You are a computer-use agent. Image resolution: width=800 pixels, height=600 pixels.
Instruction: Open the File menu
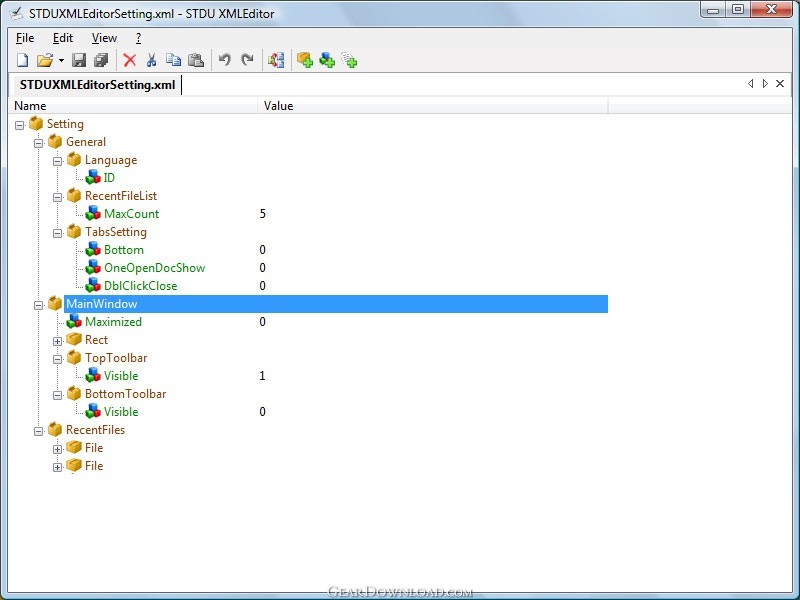pyautogui.click(x=25, y=38)
